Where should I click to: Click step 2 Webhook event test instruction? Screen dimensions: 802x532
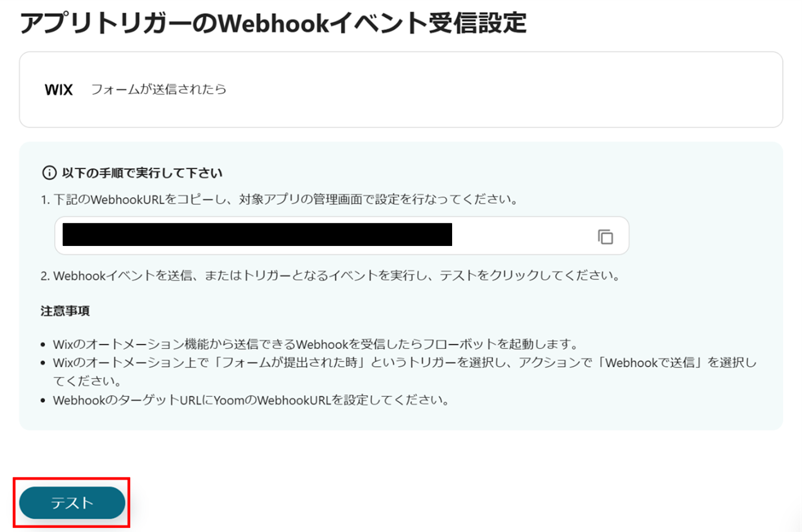330,276
